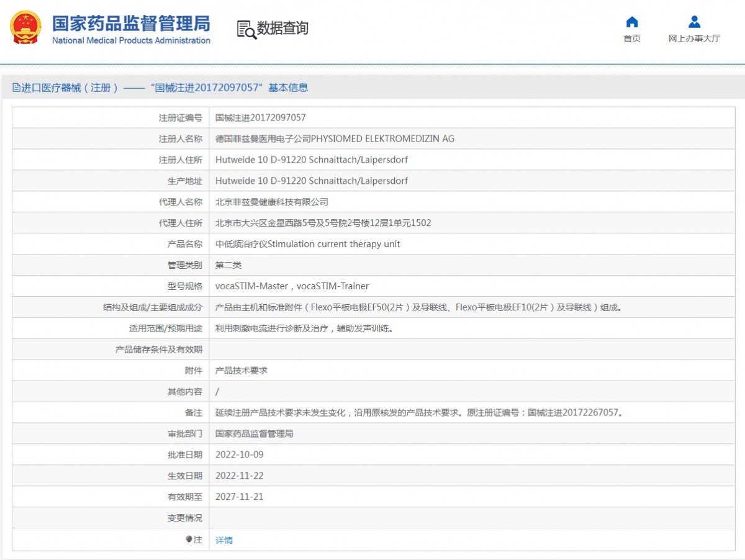Click the 注册人名称 label

(x=181, y=138)
